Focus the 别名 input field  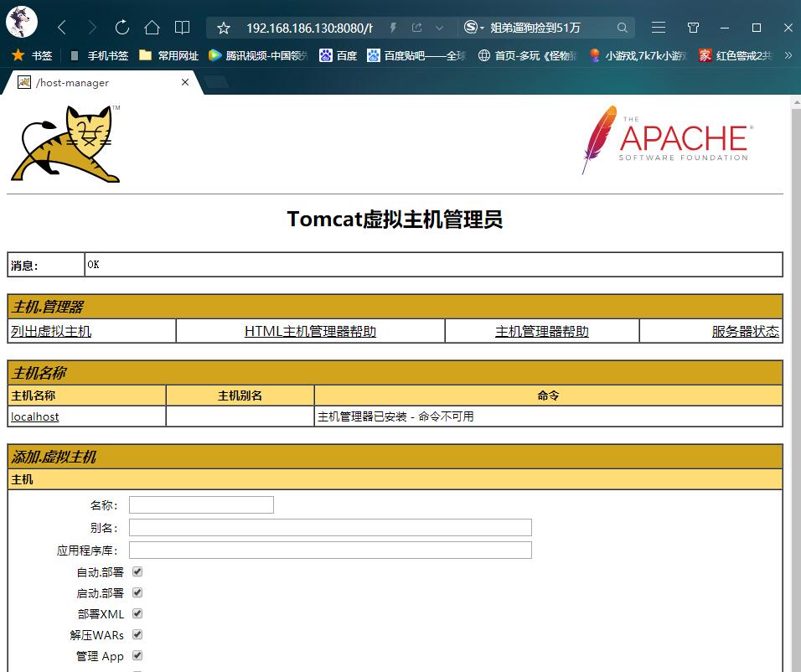pyautogui.click(x=330, y=527)
